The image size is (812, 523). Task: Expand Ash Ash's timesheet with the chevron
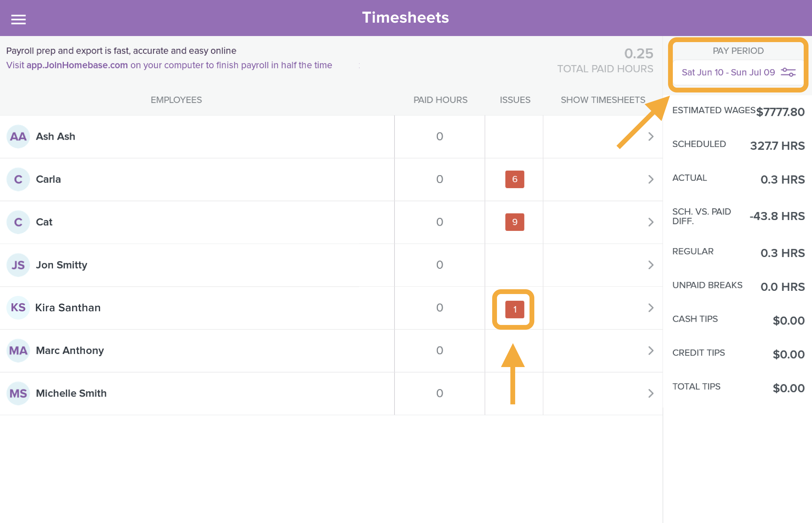click(x=651, y=136)
